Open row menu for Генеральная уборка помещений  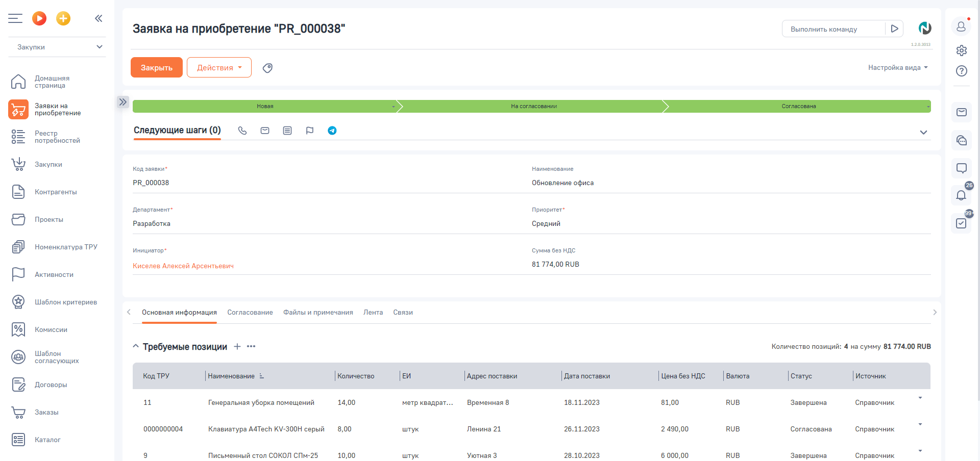click(920, 398)
